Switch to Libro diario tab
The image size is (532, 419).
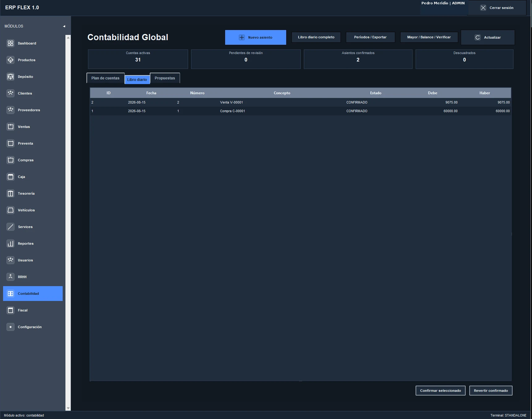coord(137,79)
